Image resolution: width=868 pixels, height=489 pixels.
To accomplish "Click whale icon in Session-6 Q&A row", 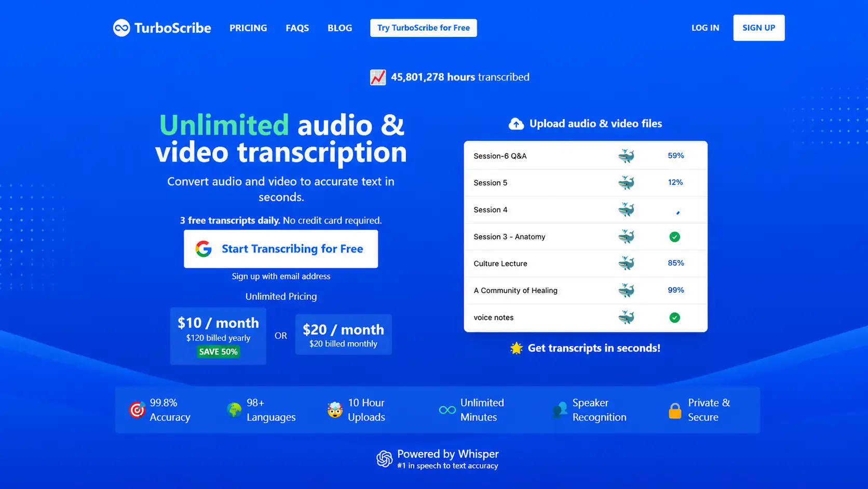I will coord(626,156).
